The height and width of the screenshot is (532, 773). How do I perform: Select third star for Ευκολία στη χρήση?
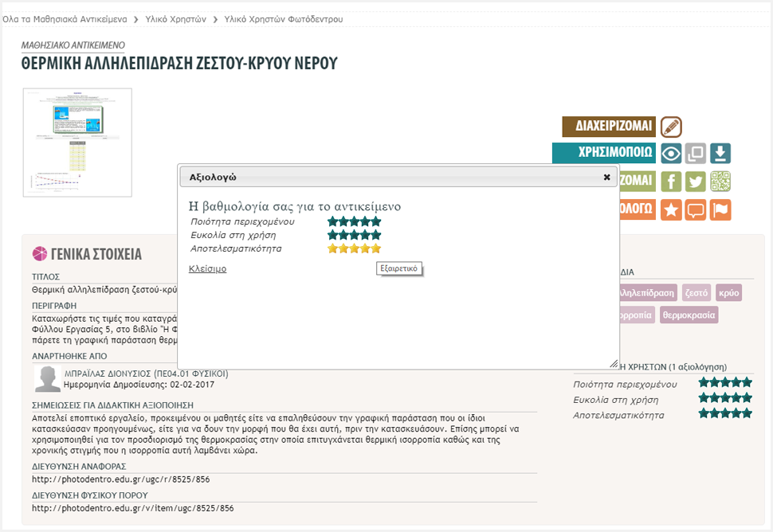pyautogui.click(x=355, y=235)
